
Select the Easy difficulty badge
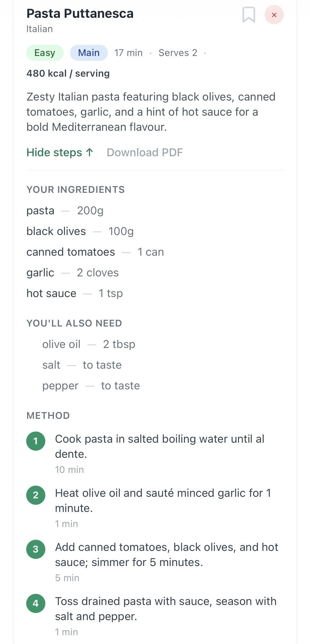point(45,53)
